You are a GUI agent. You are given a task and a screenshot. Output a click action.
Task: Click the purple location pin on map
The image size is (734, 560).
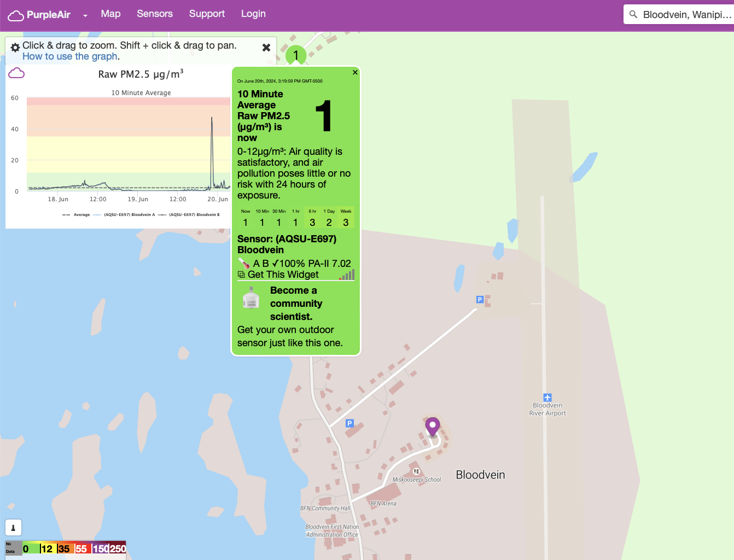click(x=433, y=426)
